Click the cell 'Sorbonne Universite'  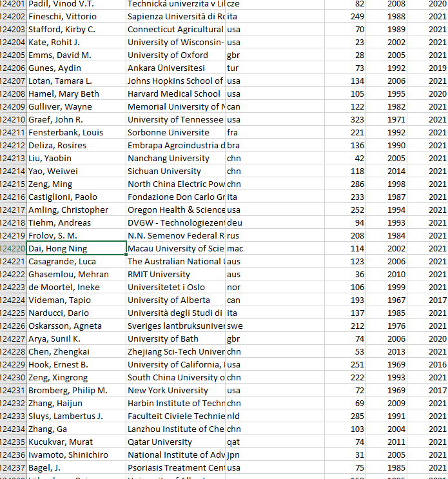point(175,132)
